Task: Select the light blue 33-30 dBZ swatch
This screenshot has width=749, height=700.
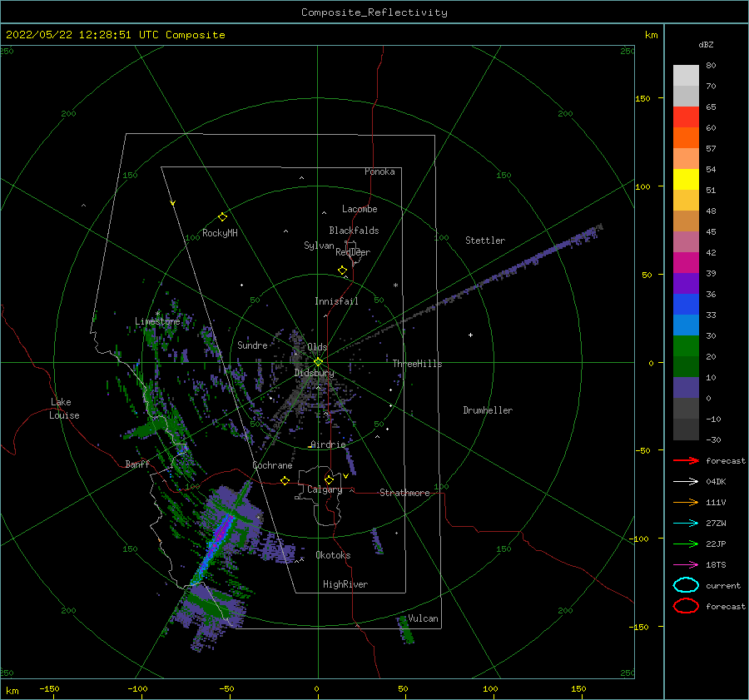Action: coord(686,325)
